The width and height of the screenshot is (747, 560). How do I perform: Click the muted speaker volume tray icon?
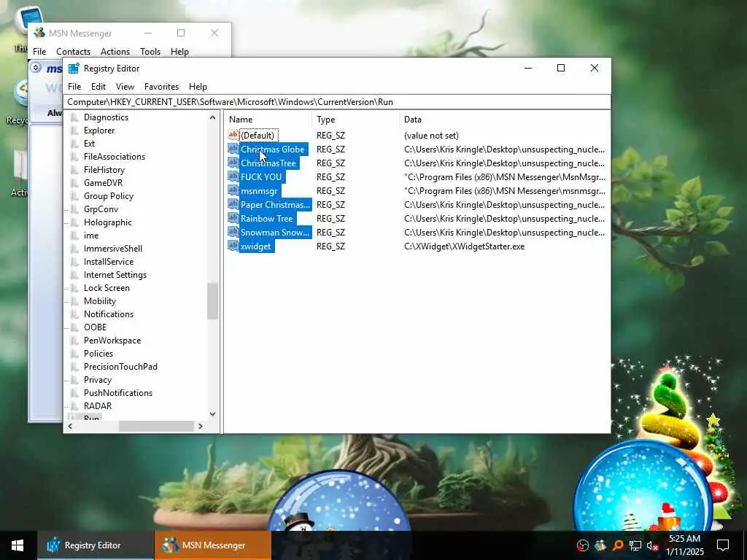pos(652,545)
